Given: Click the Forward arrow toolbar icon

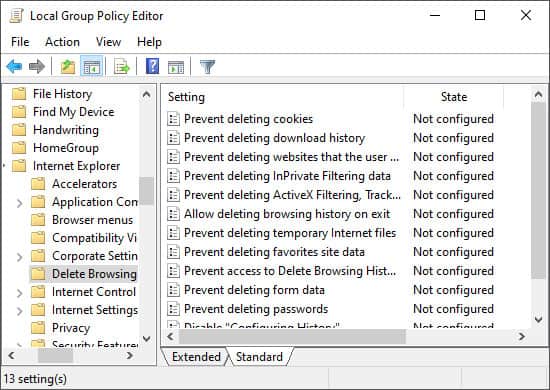Looking at the screenshot, I should tap(37, 66).
